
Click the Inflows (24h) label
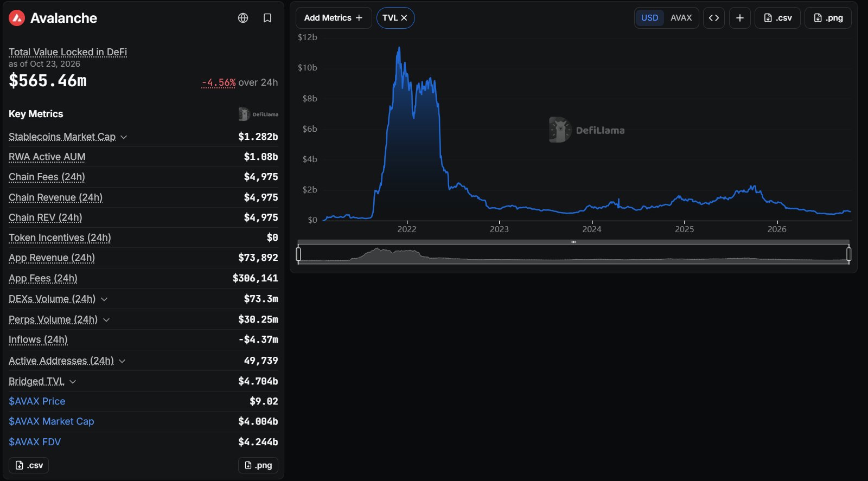point(38,339)
